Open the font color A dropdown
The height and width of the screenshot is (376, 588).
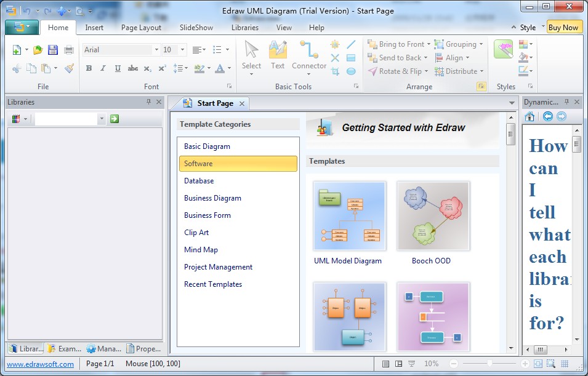[x=230, y=68]
